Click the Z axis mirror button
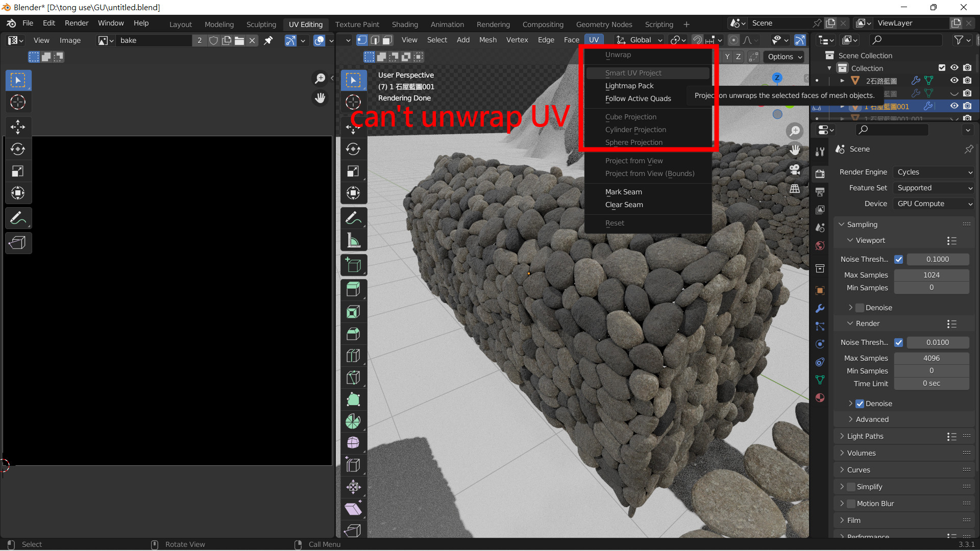The image size is (980, 551). [x=738, y=57]
